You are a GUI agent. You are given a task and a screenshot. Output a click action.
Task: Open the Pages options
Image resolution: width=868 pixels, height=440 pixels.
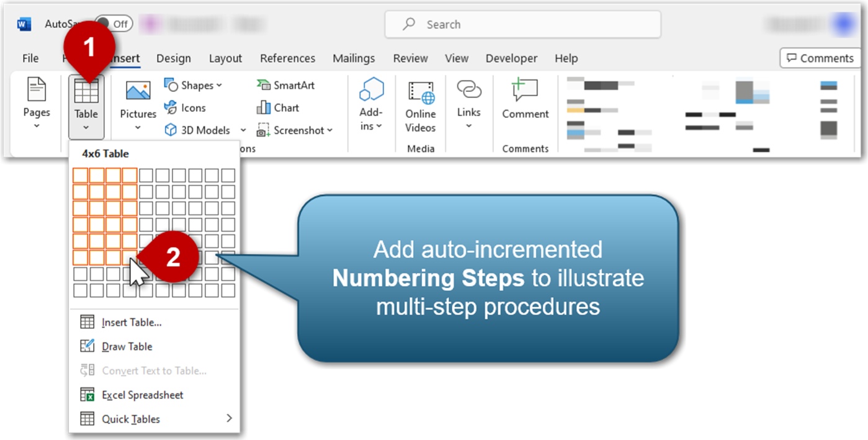tap(36, 106)
